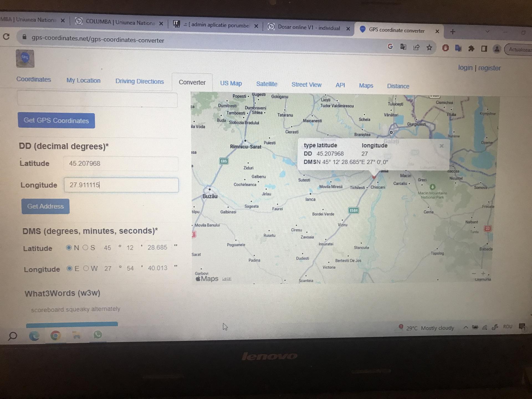Select W longitude radio button

[x=86, y=268]
